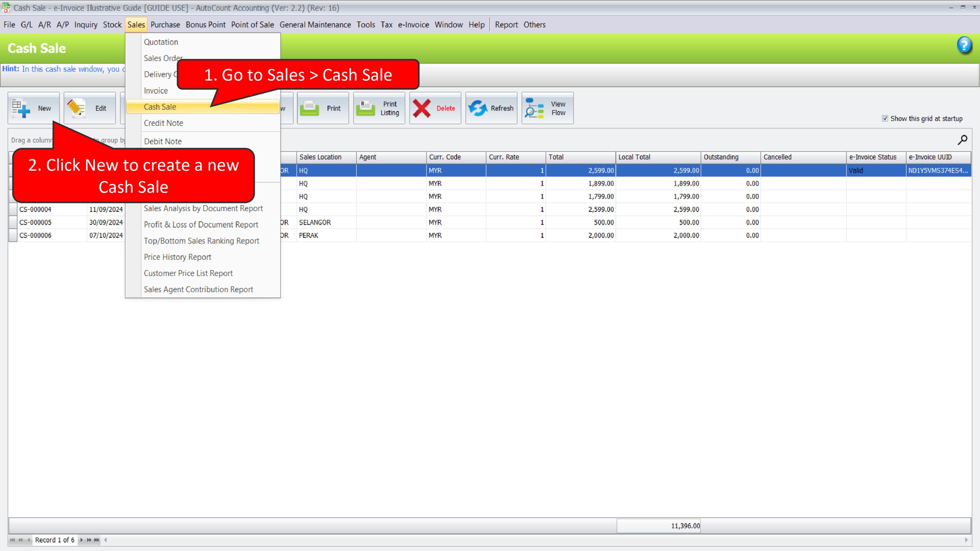This screenshot has width=980, height=551.
Task: Open the A/P menu
Action: pyautogui.click(x=63, y=24)
